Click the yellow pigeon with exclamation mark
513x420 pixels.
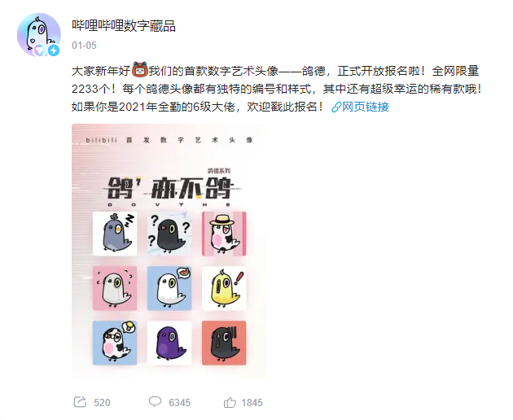pos(224,288)
